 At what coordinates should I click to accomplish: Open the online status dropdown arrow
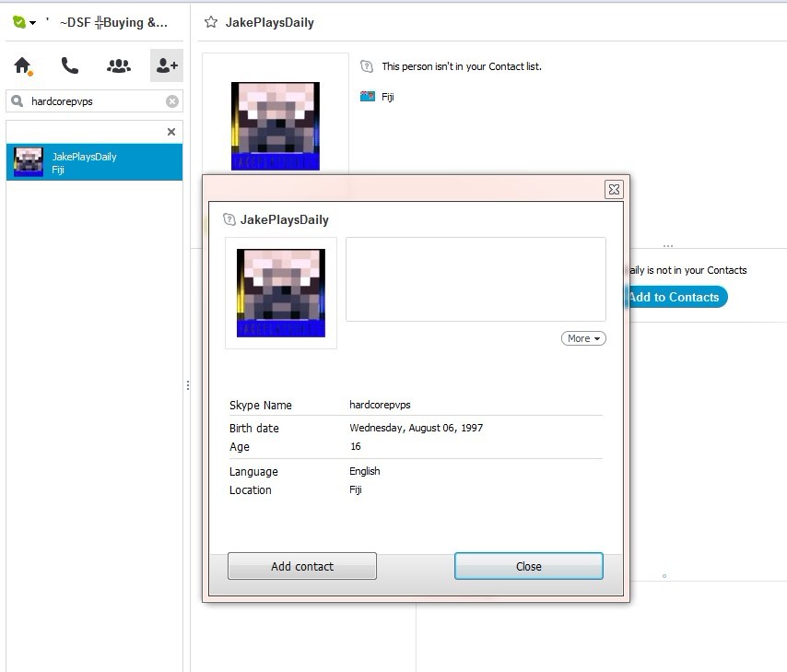click(x=32, y=23)
